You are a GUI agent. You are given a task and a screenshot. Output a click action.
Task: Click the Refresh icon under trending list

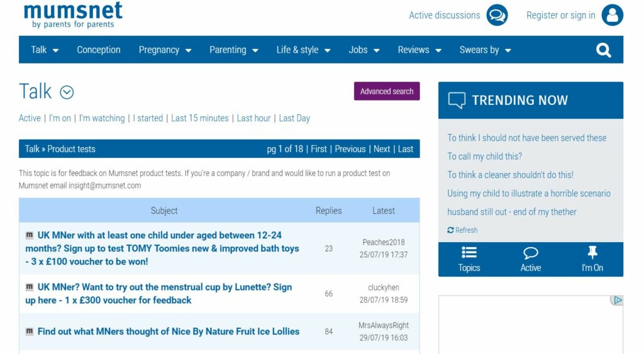[450, 230]
